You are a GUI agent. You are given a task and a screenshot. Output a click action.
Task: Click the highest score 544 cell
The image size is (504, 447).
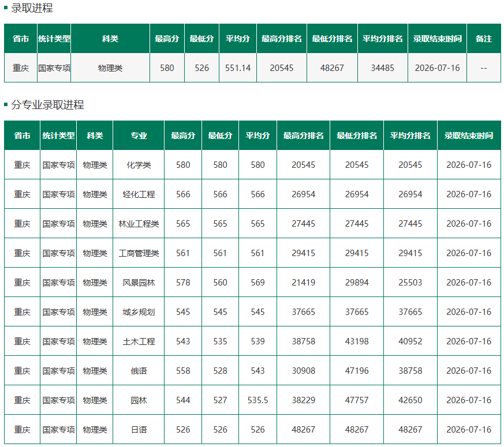pos(183,400)
